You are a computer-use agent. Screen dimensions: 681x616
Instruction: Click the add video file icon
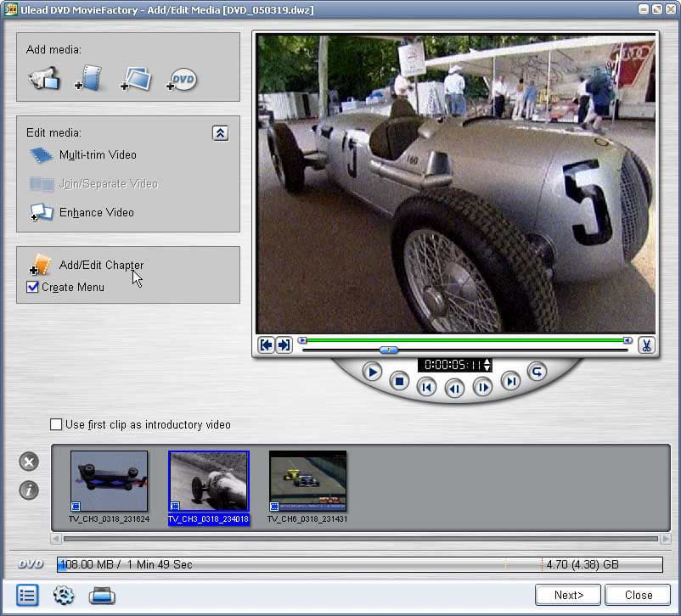pyautogui.click(x=89, y=79)
